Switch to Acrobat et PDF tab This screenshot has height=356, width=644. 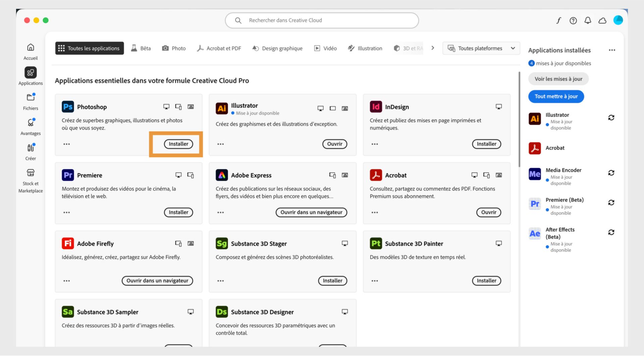click(219, 48)
